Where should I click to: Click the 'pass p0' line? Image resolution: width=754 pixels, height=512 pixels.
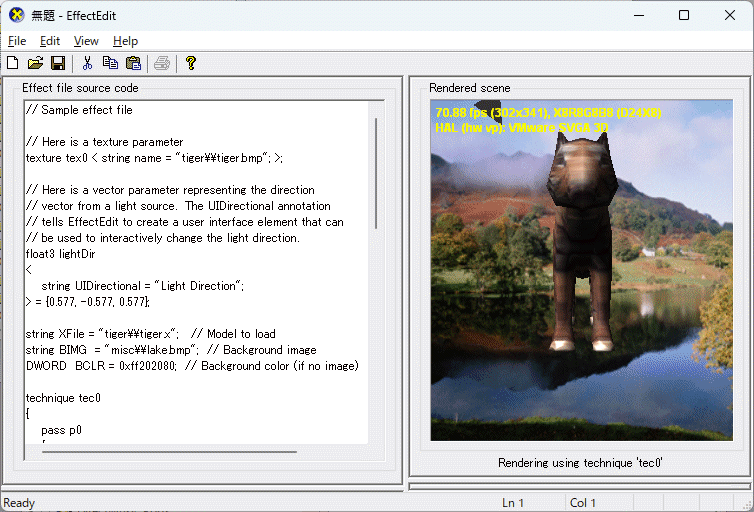[x=62, y=430]
